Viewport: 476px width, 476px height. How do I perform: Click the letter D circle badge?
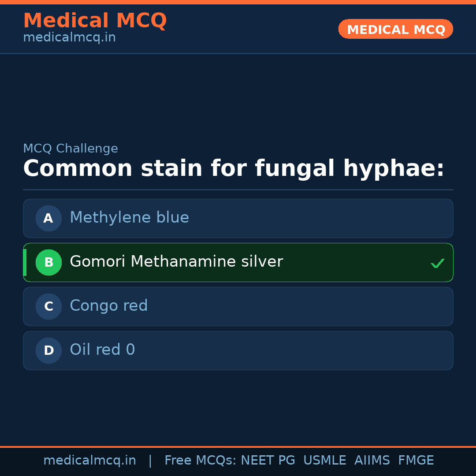[x=48, y=350]
